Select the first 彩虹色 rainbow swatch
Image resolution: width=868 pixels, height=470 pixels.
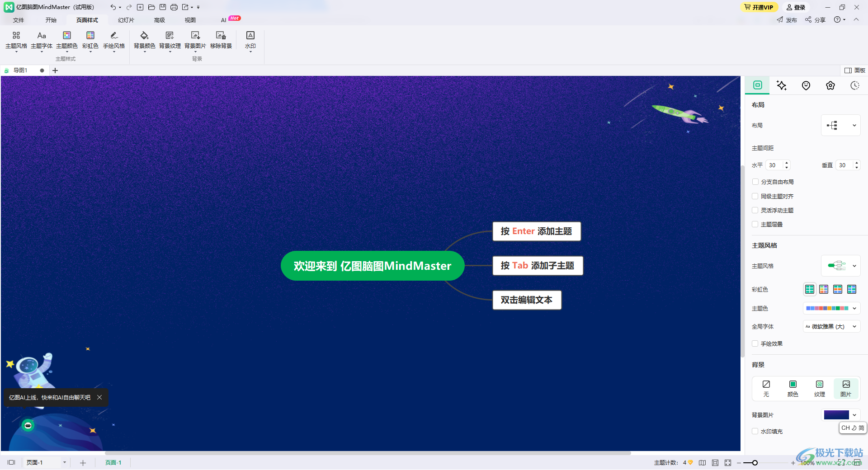click(x=810, y=289)
